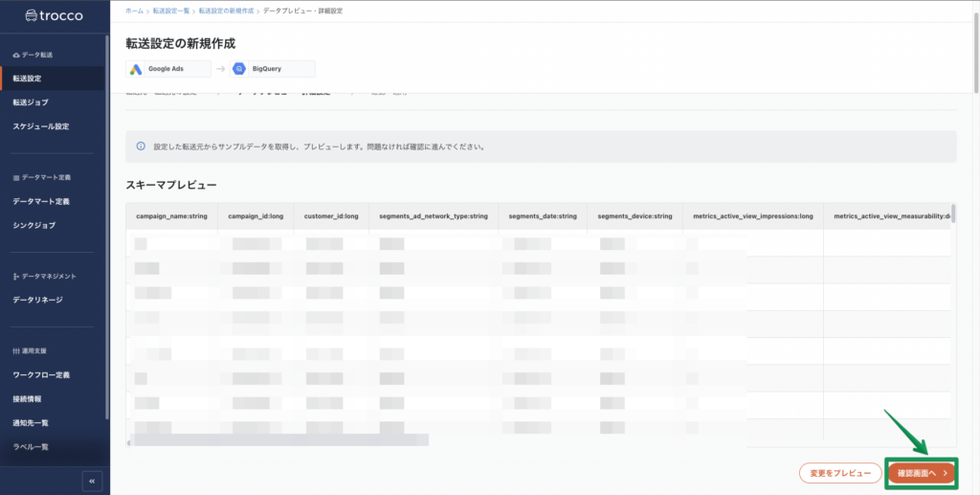Click campaign_name:string column header

[171, 216]
